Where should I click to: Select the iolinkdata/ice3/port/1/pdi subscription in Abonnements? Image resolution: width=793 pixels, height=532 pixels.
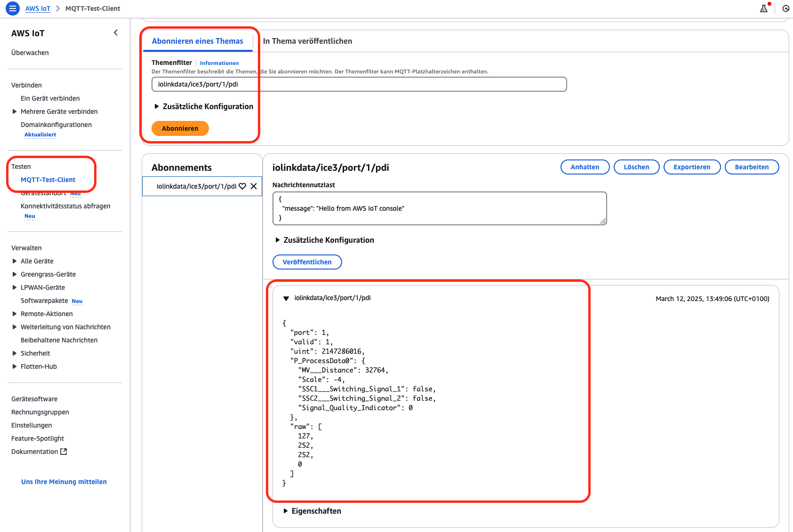tap(196, 186)
